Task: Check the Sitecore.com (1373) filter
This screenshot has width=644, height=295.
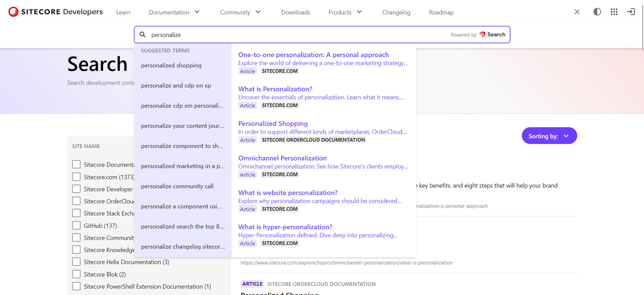Action: tap(77, 177)
